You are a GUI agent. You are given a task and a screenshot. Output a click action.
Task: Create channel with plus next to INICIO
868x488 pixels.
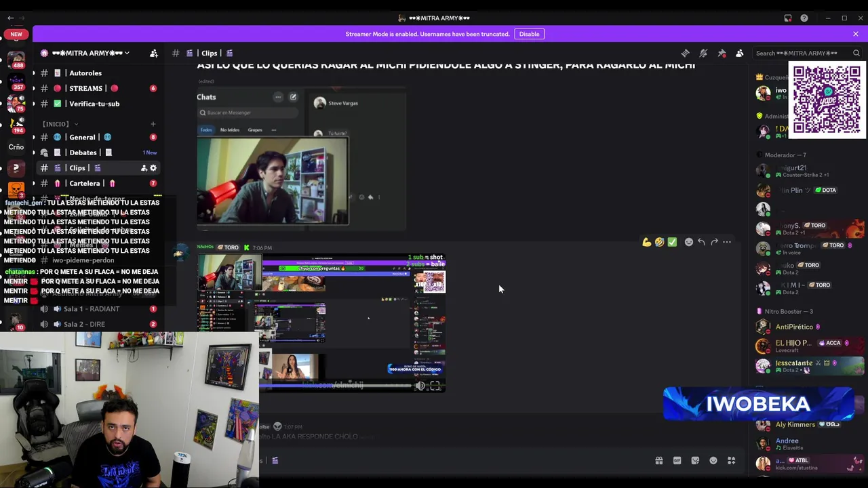153,124
